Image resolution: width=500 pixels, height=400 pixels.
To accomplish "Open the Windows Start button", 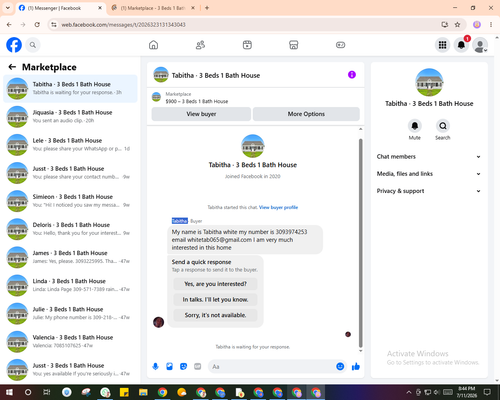I will click(9, 392).
